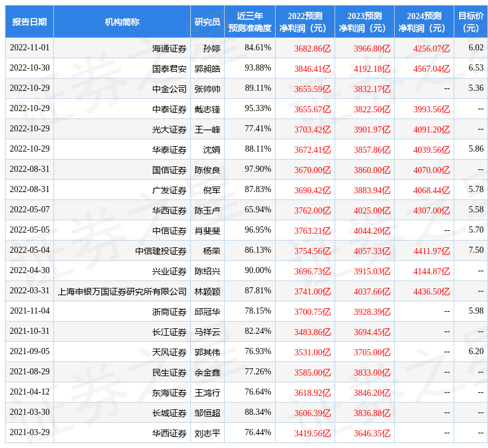The height and width of the screenshot is (448, 488).
Task: Select accuracy value 97.90%
Action: 258,169
